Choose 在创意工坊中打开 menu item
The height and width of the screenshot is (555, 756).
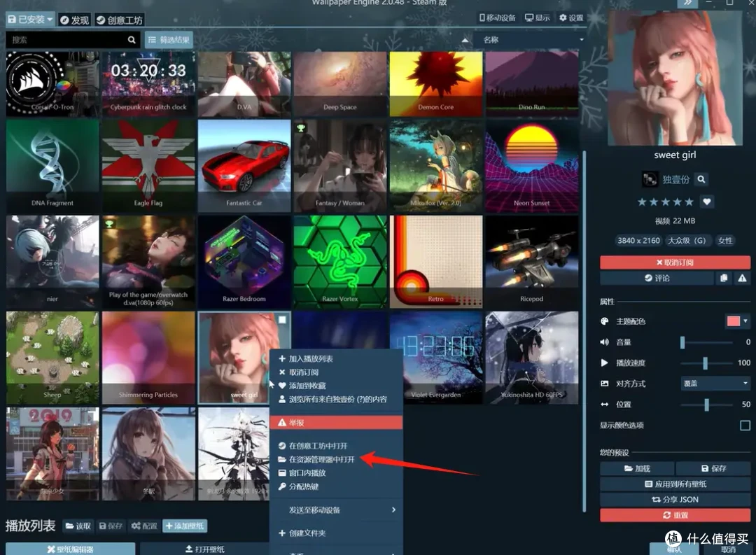336,446
